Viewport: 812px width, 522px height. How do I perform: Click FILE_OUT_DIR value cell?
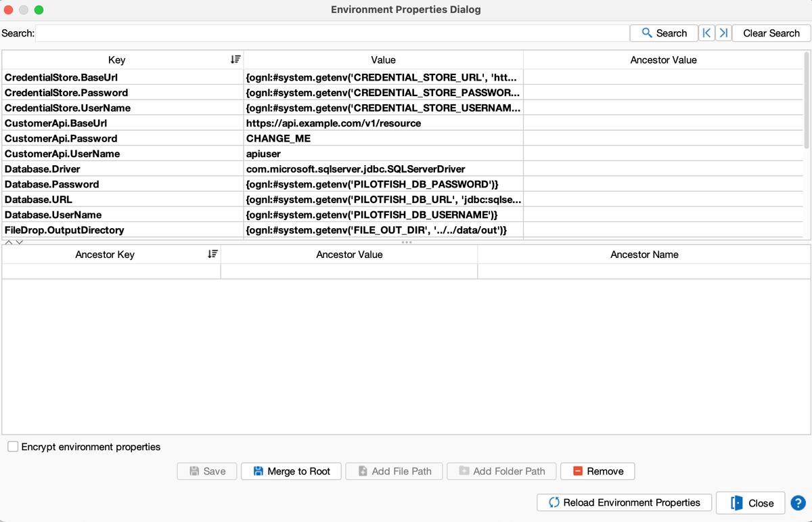383,230
